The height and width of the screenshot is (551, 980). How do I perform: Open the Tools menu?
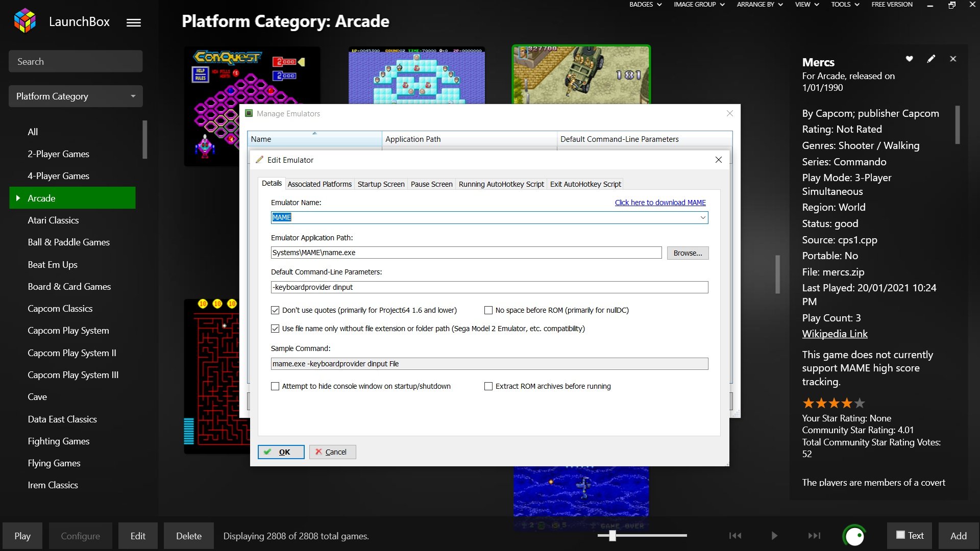tap(845, 5)
